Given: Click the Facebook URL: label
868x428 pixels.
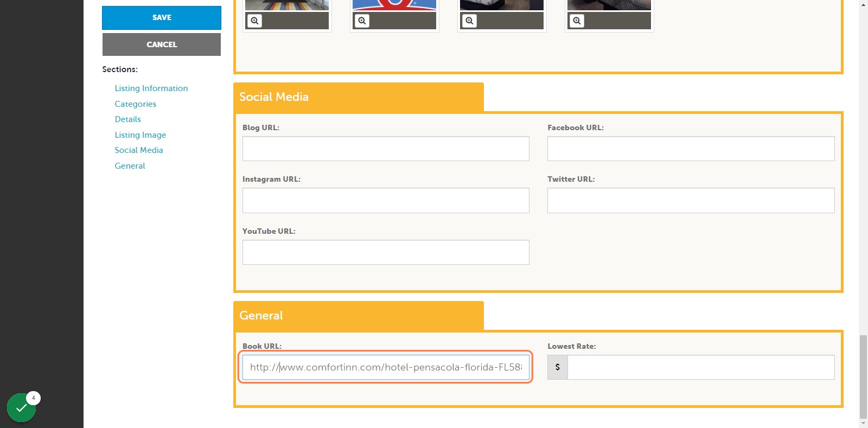Looking at the screenshot, I should tap(576, 127).
